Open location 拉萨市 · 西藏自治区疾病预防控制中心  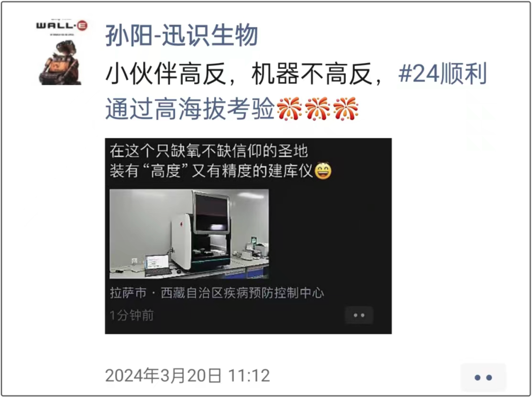click(x=217, y=293)
